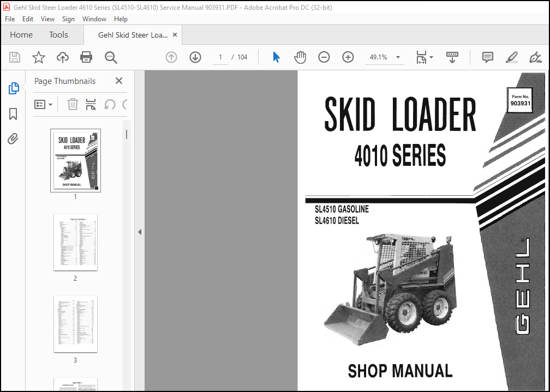This screenshot has height=392, width=550.
Task: Click the 49.1% zoom value field
Action: pos(379,57)
